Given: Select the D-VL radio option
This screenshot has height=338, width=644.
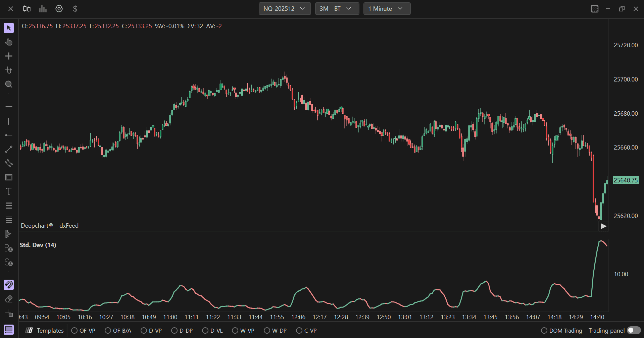Looking at the screenshot, I should 212,331.
